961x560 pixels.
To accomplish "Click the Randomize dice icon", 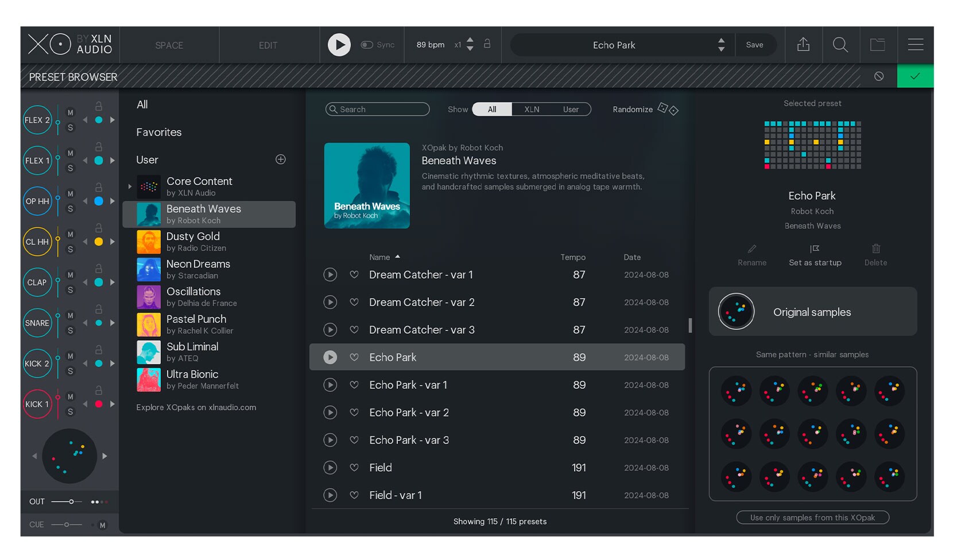I will click(668, 109).
